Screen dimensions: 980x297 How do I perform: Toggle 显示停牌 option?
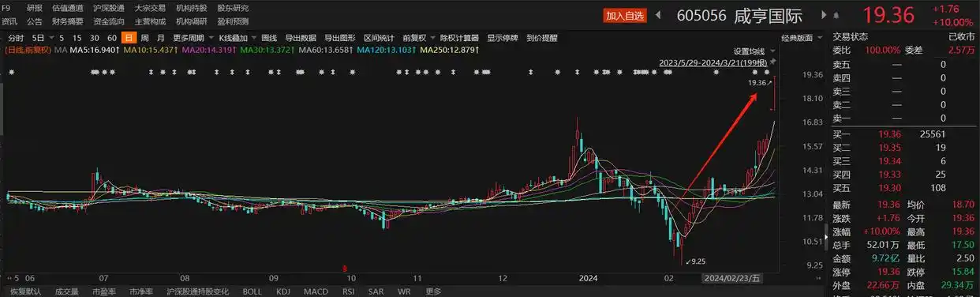click(503, 37)
